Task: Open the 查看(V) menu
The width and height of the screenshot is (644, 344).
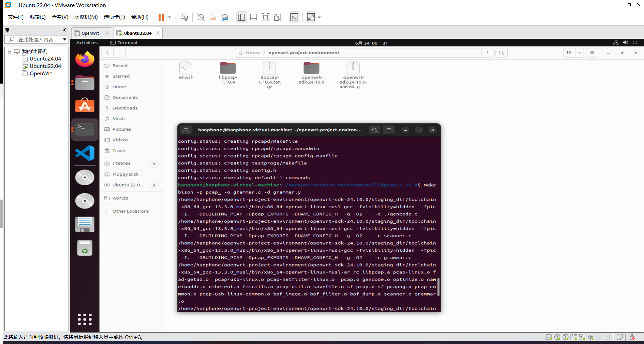Action: pos(60,17)
